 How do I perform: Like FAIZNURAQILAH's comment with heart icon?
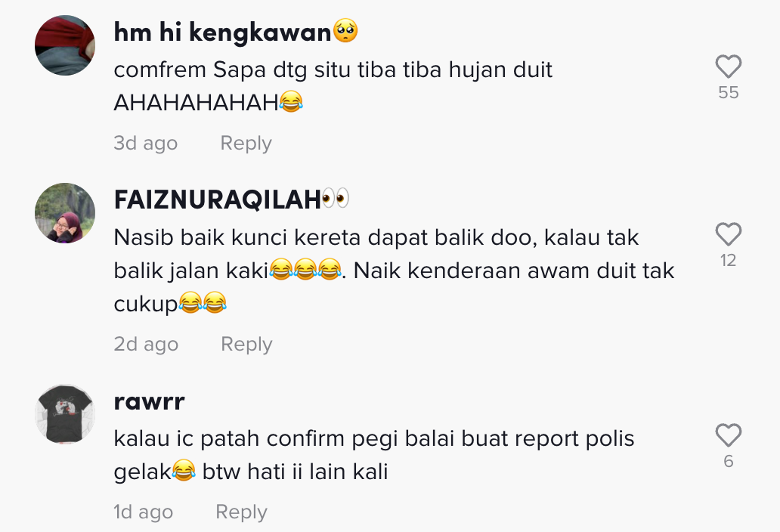729,234
